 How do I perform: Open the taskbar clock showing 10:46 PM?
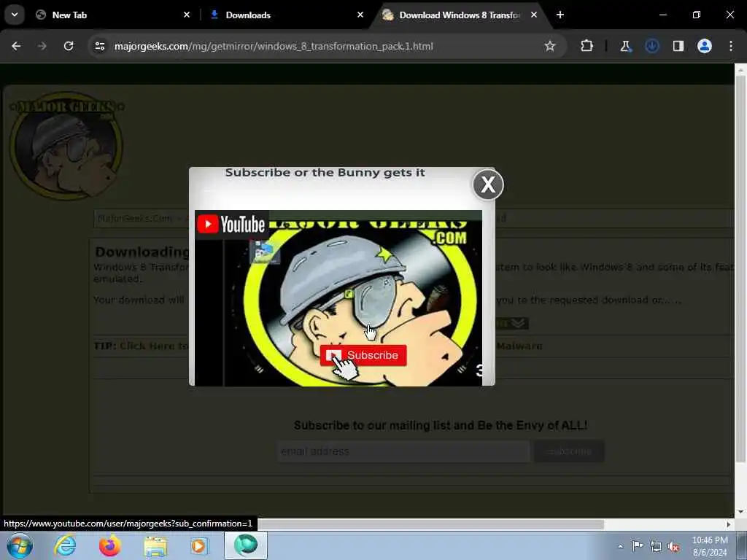coord(710,546)
